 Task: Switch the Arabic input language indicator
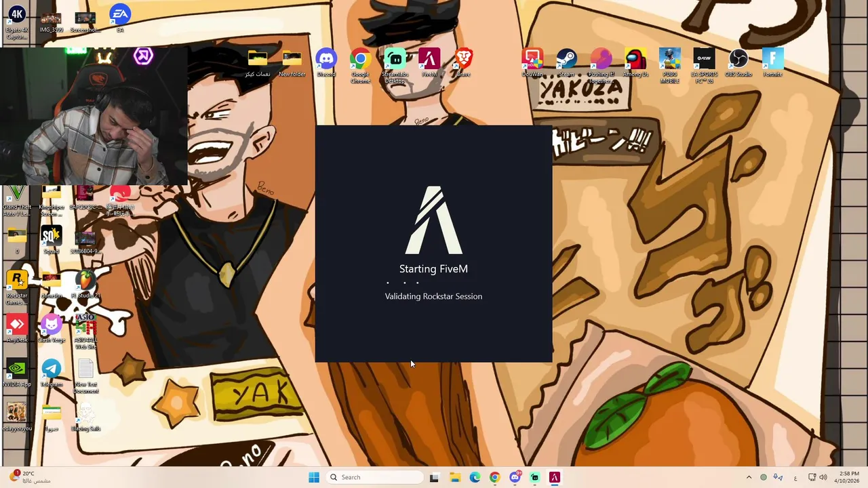tap(795, 477)
